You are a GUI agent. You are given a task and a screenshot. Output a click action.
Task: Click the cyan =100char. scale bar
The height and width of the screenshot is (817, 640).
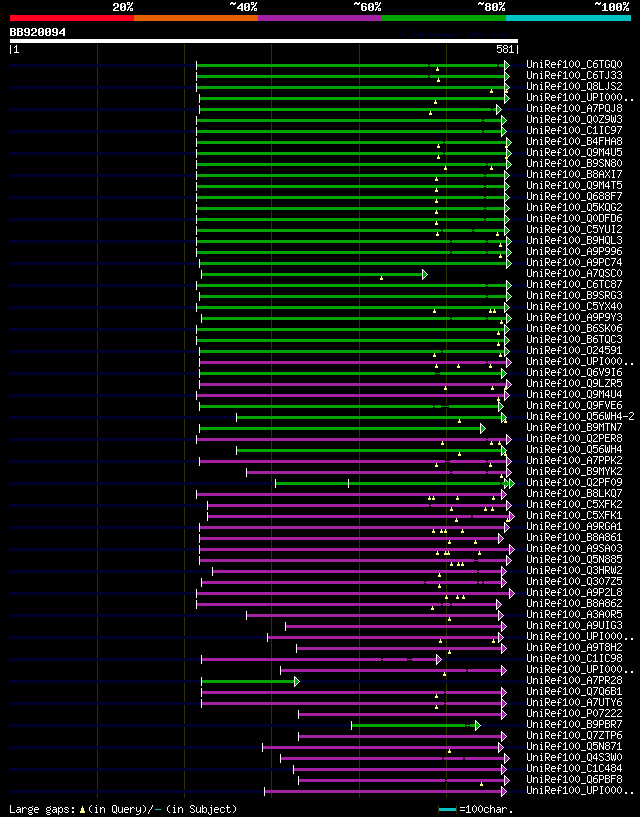[448, 809]
